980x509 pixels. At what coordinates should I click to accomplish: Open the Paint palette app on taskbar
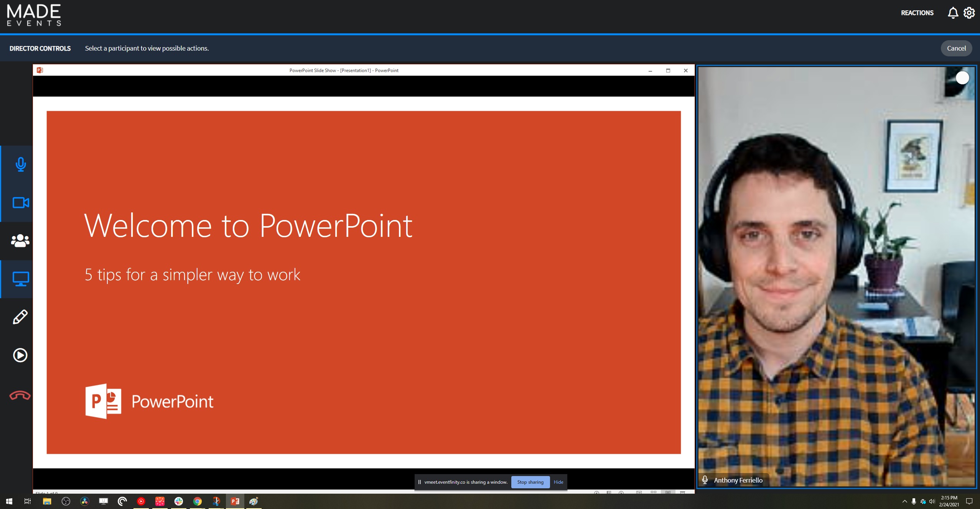254,501
